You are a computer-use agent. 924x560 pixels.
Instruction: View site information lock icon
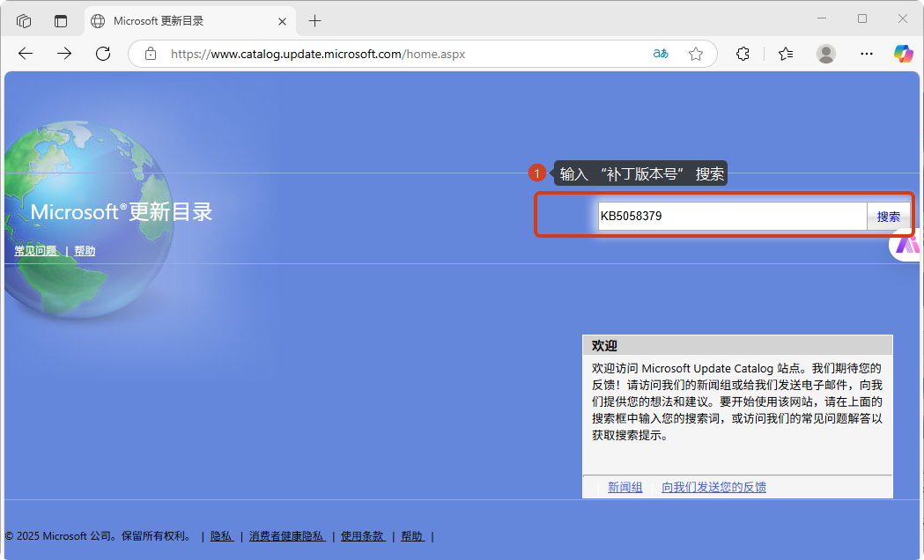[151, 54]
